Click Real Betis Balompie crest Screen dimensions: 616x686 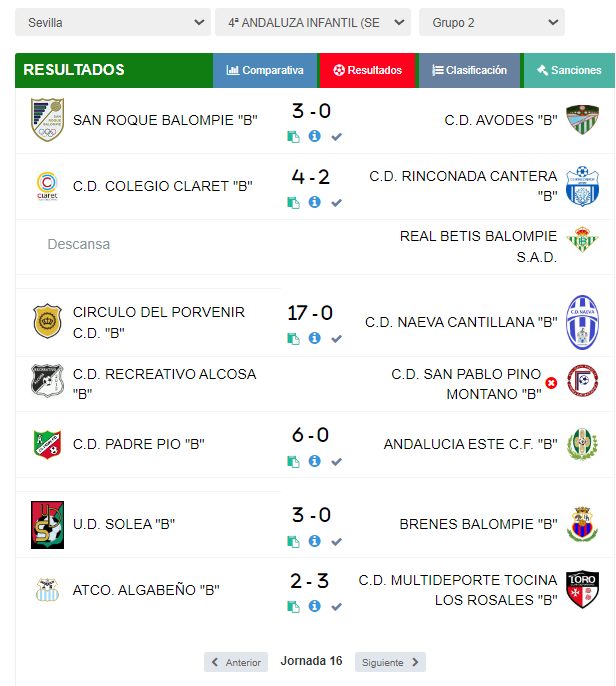tap(582, 240)
